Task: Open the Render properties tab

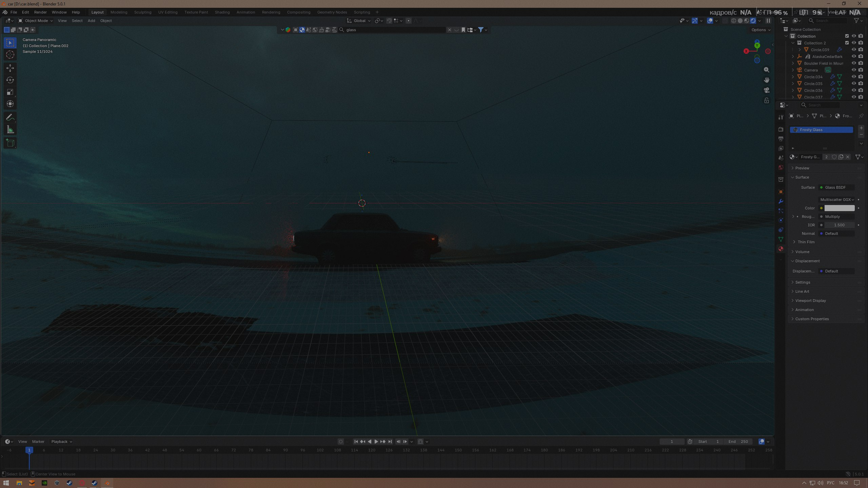Action: click(781, 129)
